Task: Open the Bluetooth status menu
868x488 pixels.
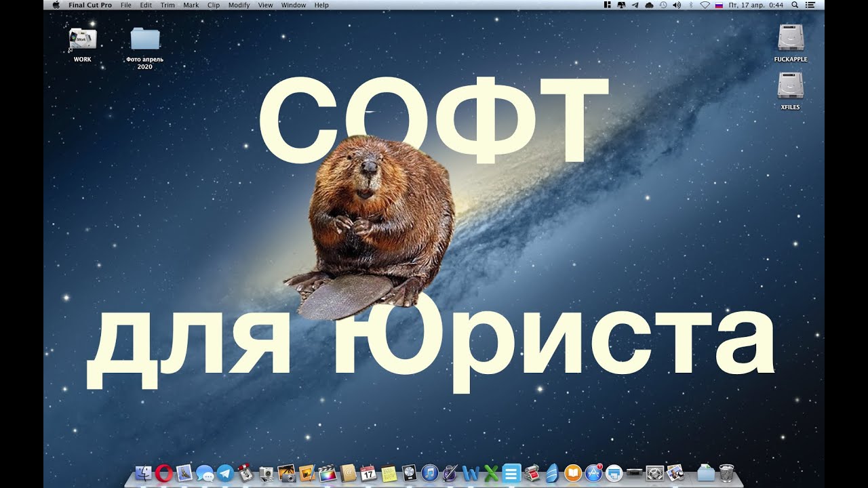Action: pos(691,5)
